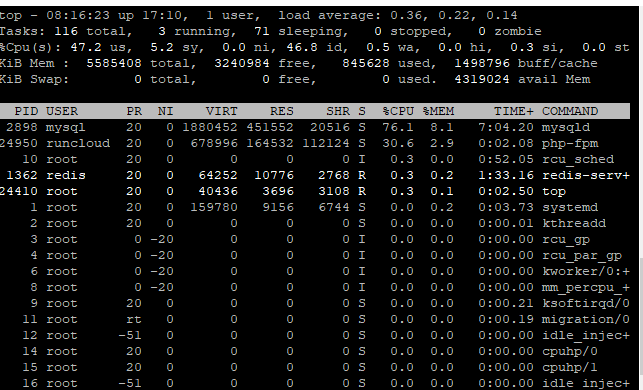Image resolution: width=643 pixels, height=390 pixels.
Task: Select the php-fpm command text
Action: click(570, 144)
